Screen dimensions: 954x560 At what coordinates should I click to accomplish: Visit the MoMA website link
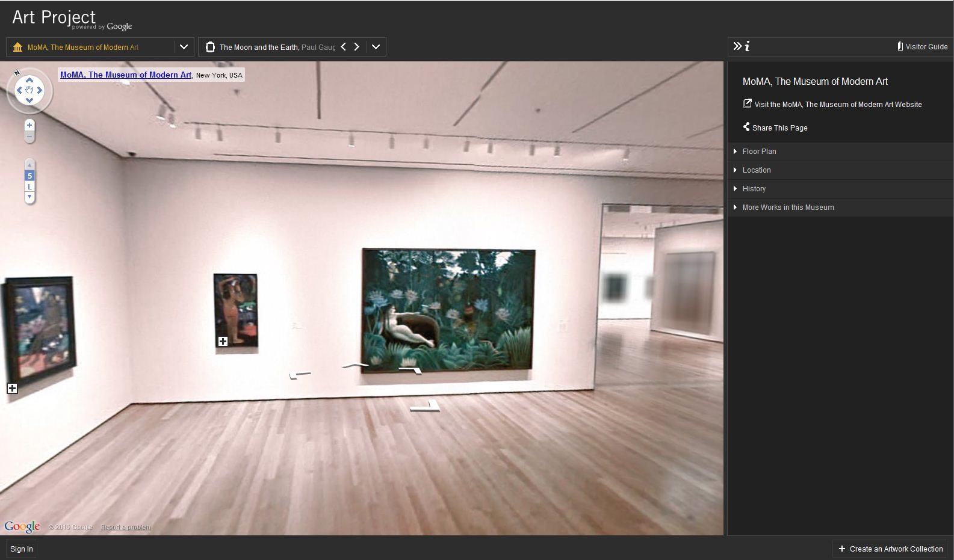(838, 105)
